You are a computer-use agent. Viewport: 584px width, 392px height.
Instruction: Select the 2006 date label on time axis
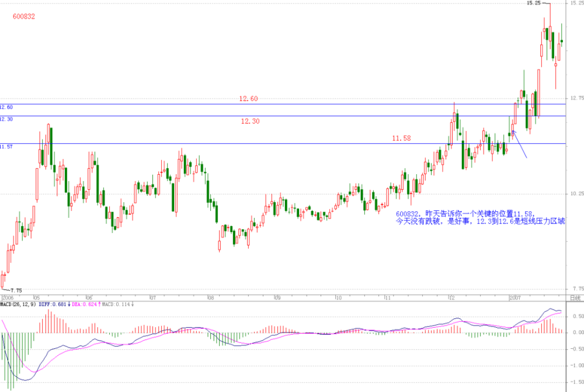[x=8, y=298]
